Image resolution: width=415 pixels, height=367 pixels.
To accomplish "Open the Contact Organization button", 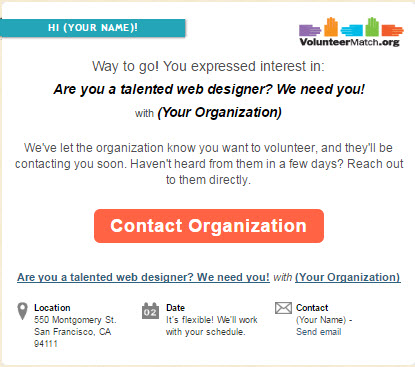I will pos(209,226).
